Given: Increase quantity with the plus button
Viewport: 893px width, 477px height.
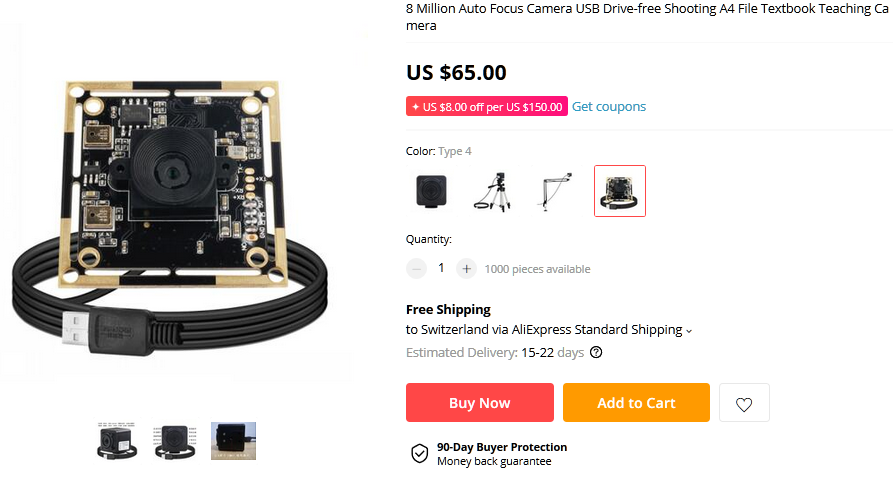Looking at the screenshot, I should point(466,268).
